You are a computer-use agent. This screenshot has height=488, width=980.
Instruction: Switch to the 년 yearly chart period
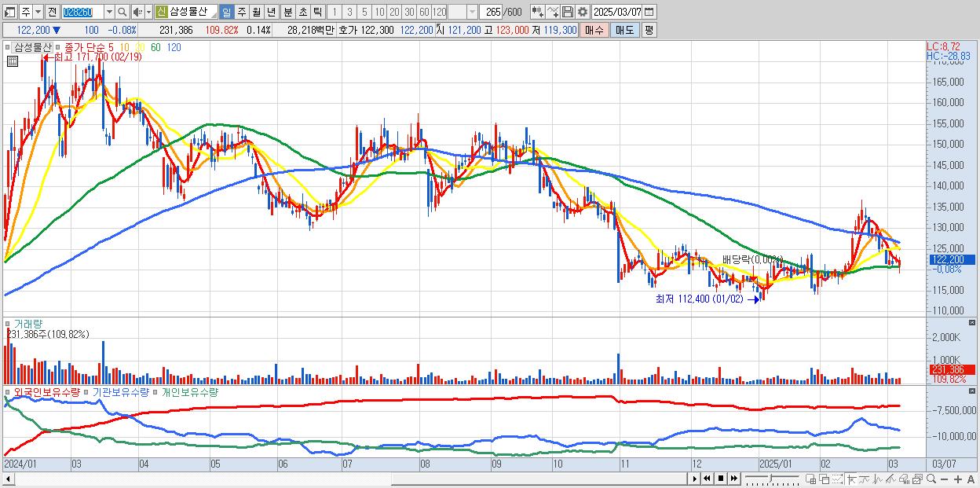271,13
